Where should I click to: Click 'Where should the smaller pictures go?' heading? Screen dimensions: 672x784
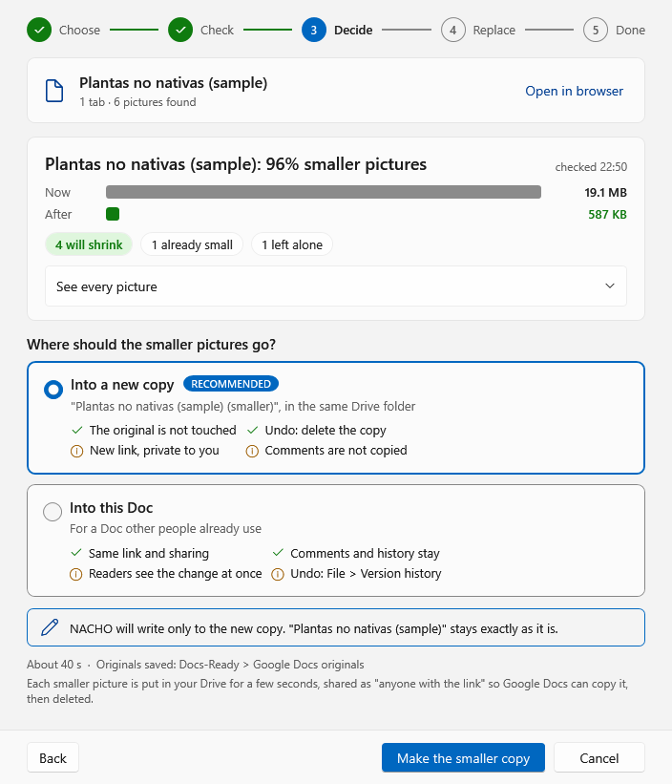[152, 345]
